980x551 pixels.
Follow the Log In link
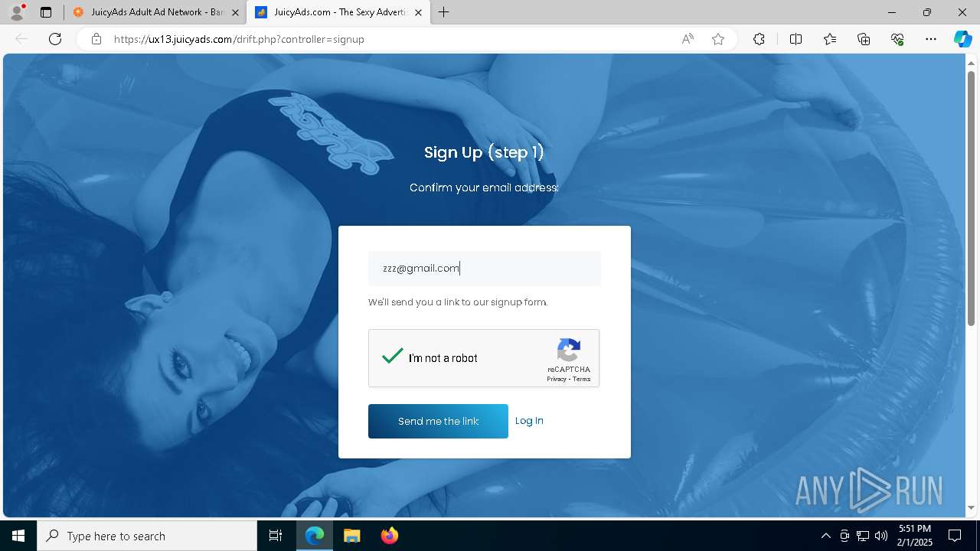529,421
